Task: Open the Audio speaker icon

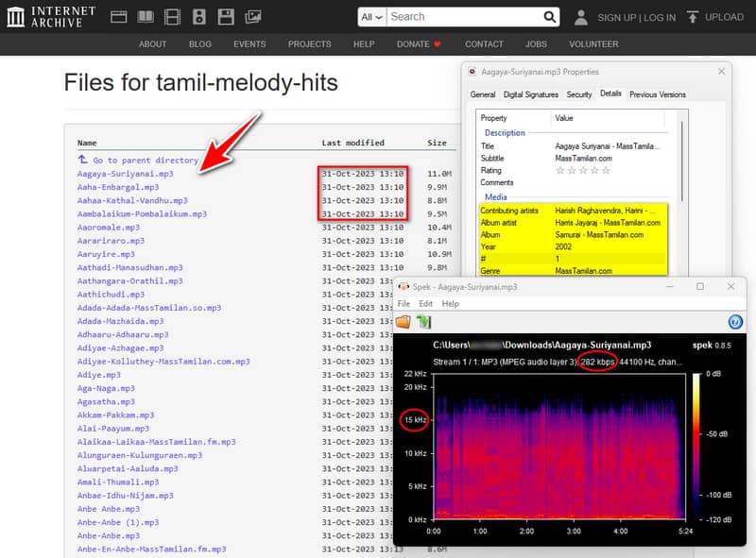Action: point(199,17)
